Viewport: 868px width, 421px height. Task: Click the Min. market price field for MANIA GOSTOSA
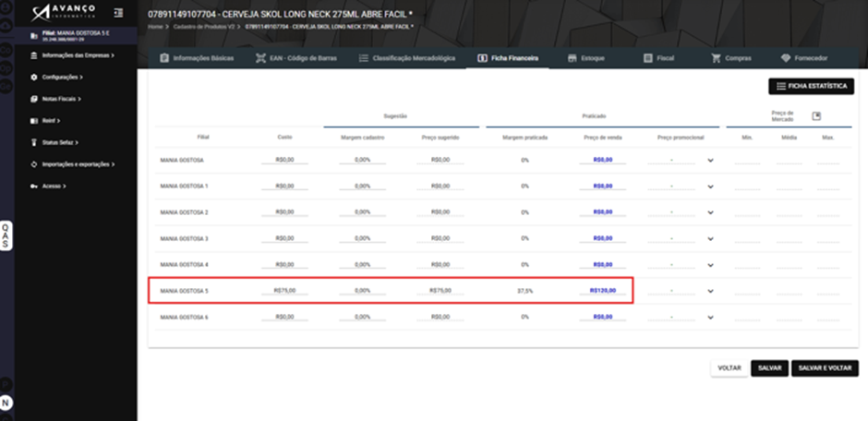click(747, 161)
